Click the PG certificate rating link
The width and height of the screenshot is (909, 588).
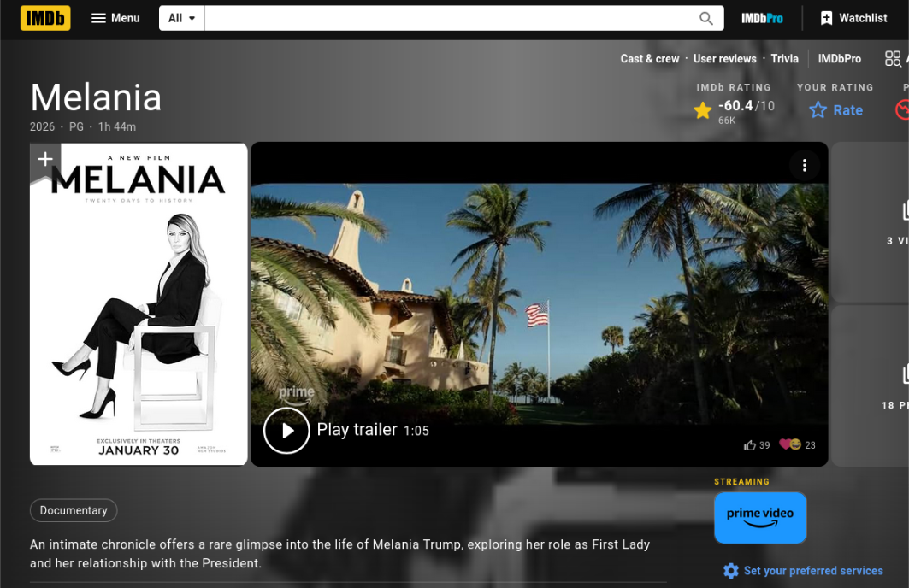tap(76, 126)
